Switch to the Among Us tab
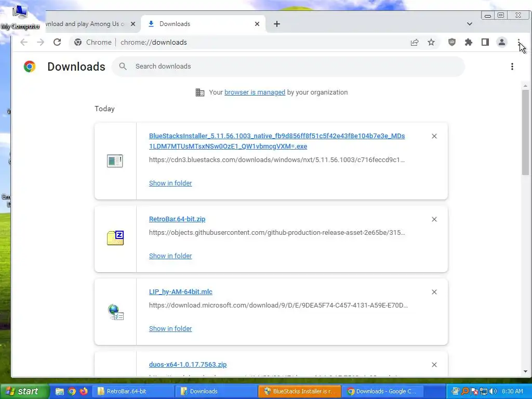The width and height of the screenshot is (532, 399). point(85,24)
